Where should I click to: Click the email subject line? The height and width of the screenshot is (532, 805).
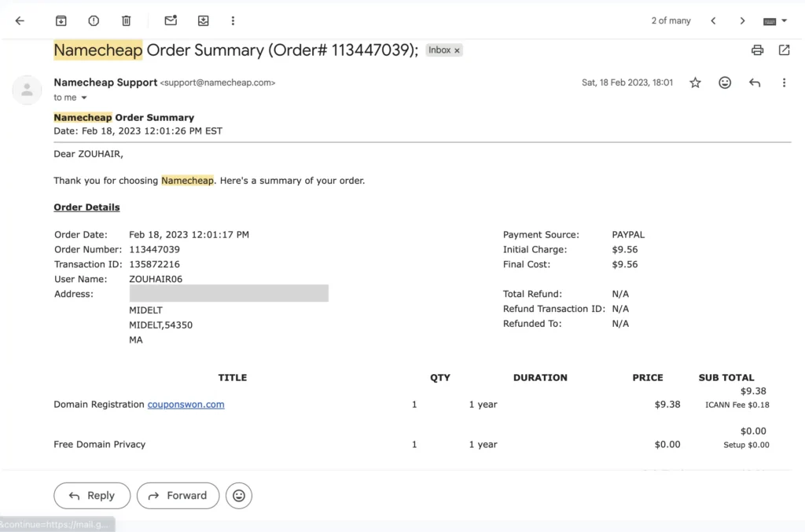236,50
